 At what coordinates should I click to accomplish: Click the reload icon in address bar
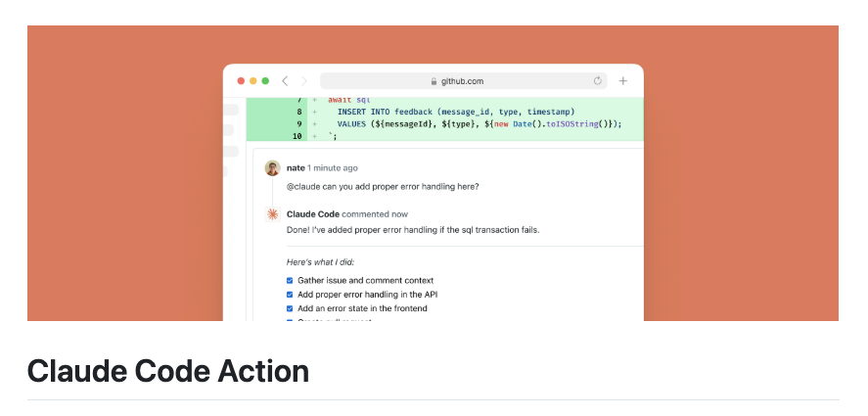(x=597, y=81)
